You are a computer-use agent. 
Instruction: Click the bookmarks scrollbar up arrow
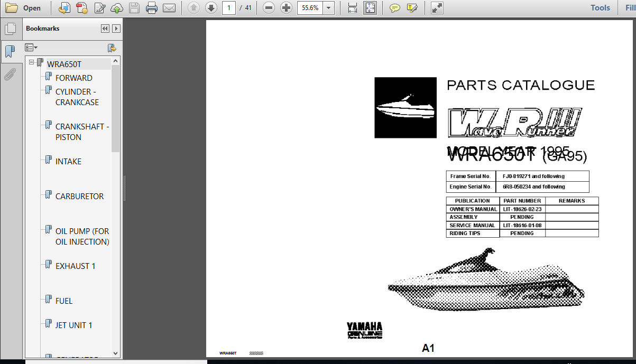pyautogui.click(x=116, y=61)
